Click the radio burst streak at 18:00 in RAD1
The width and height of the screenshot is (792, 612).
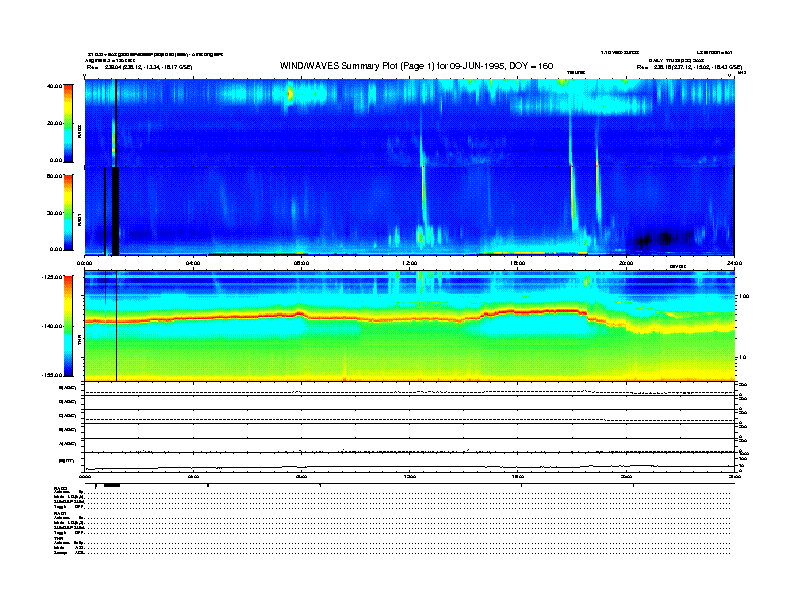pyautogui.click(x=573, y=197)
